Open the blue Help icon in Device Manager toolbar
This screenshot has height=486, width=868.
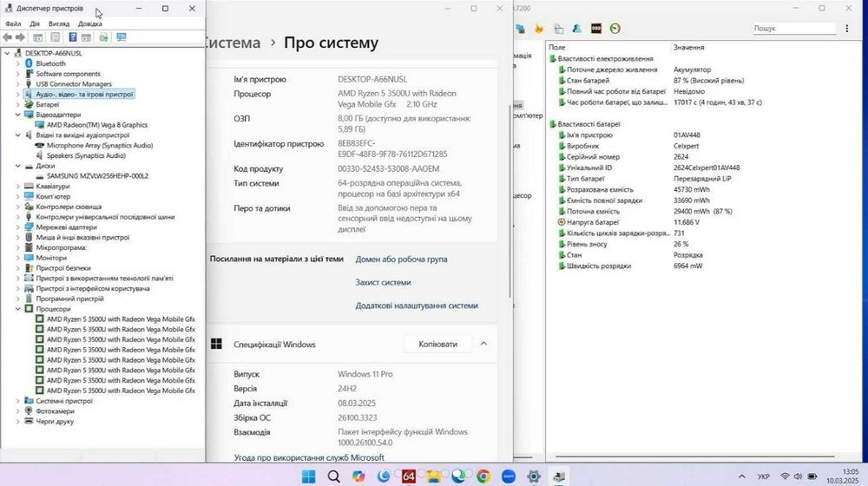[73, 37]
